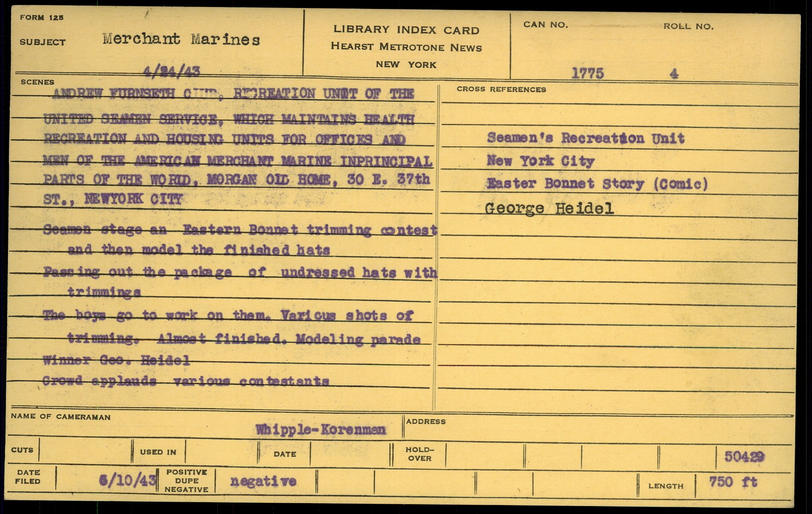Screen dimensions: 812x514
Task: Select the 'Hearst Metrotone News' title
Action: pyautogui.click(x=406, y=47)
